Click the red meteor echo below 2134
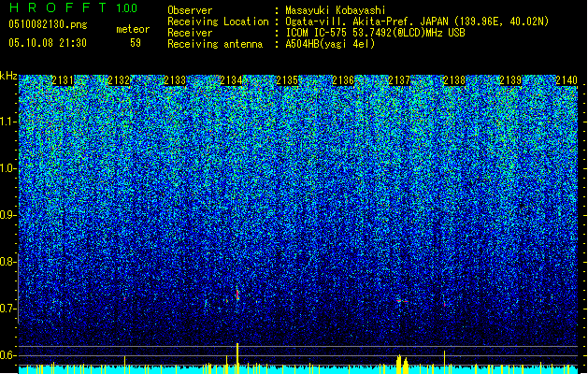This screenshot has width=588, height=374. coord(237,295)
